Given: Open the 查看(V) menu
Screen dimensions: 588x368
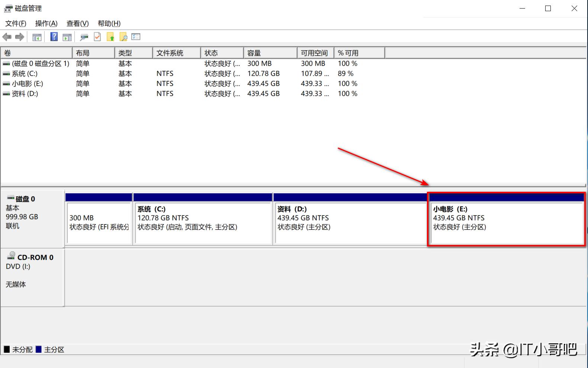Looking at the screenshot, I should (x=77, y=23).
